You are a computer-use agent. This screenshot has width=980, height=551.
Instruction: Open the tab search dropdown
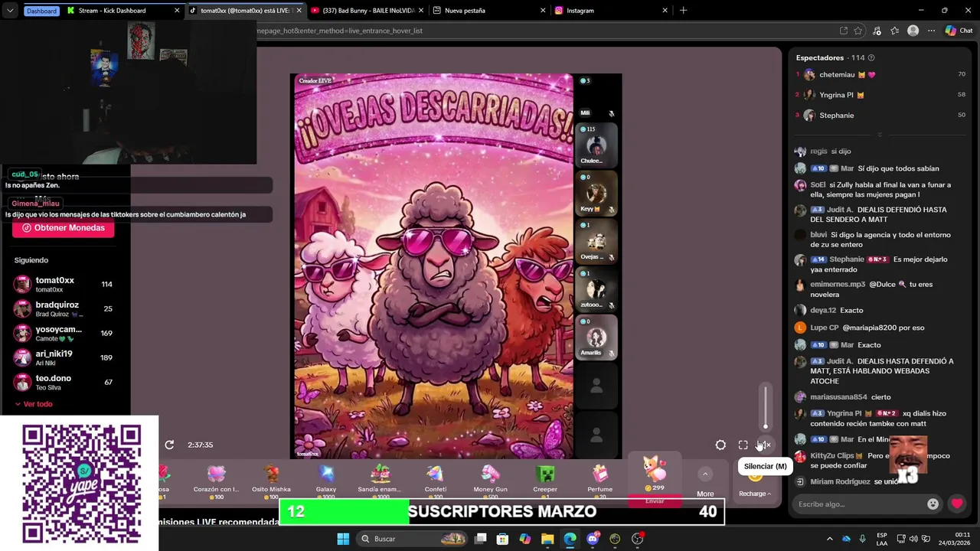(x=9, y=11)
